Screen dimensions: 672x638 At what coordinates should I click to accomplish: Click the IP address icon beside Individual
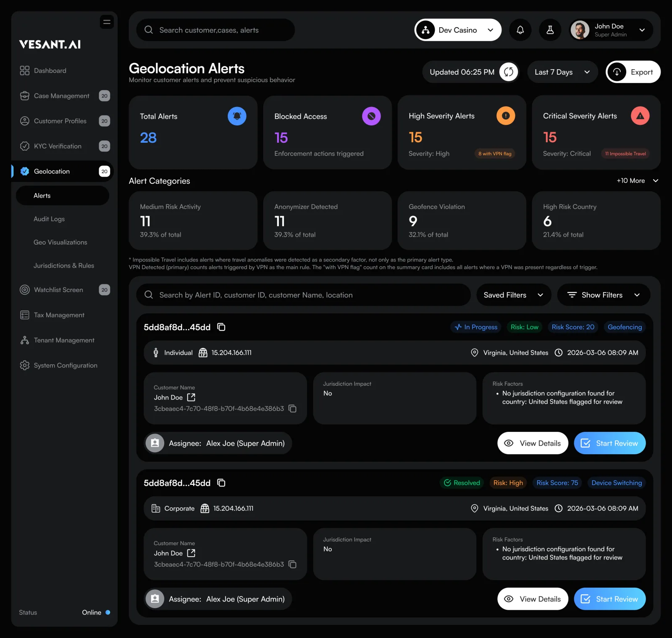(x=203, y=353)
